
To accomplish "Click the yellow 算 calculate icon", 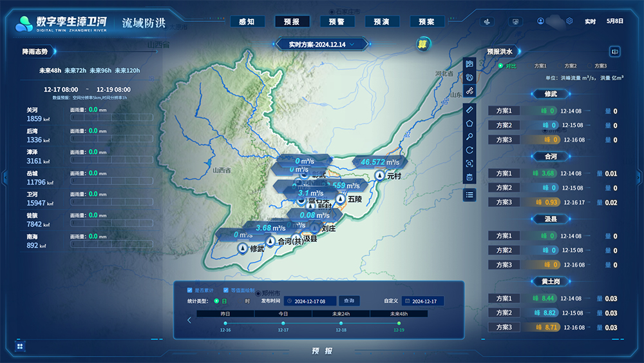I will pos(422,44).
